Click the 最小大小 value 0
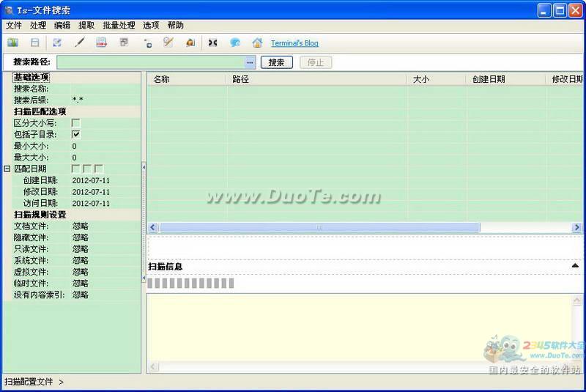Image resolution: width=586 pixels, height=392 pixels. point(75,146)
